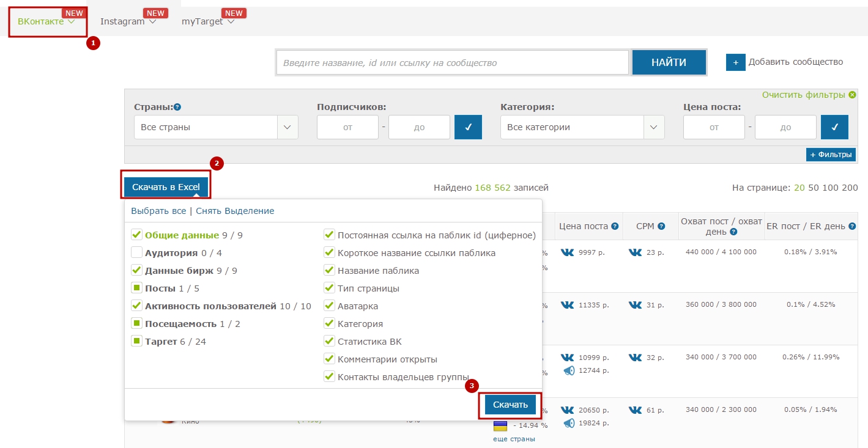Click VK icon next to 11335 р. price
The width and height of the screenshot is (868, 448).
(568, 304)
